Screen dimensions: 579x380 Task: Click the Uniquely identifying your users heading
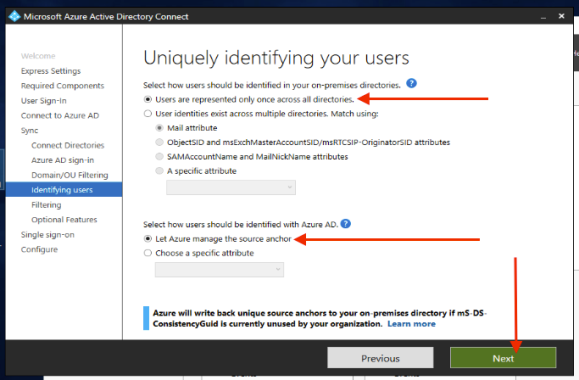(x=276, y=58)
